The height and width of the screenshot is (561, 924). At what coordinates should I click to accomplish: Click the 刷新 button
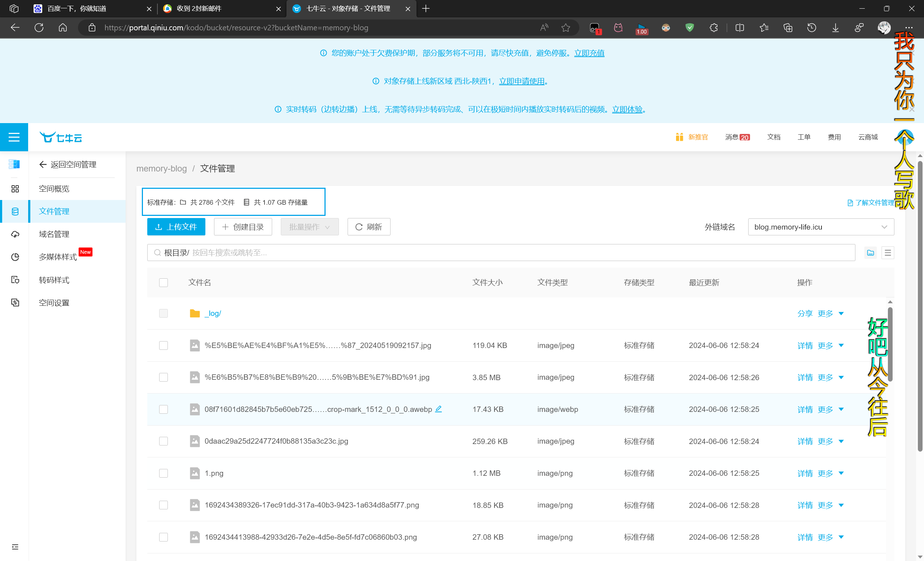pyautogui.click(x=369, y=227)
